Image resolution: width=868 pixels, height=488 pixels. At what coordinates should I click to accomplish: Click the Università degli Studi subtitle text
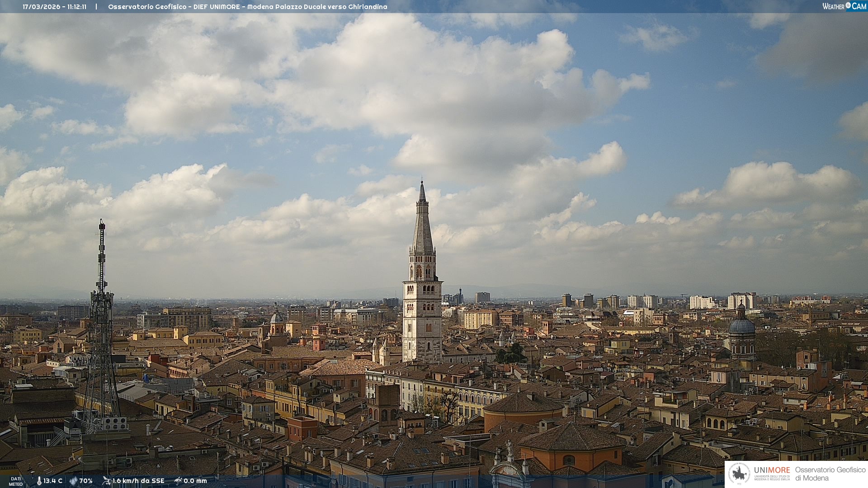coord(772,478)
